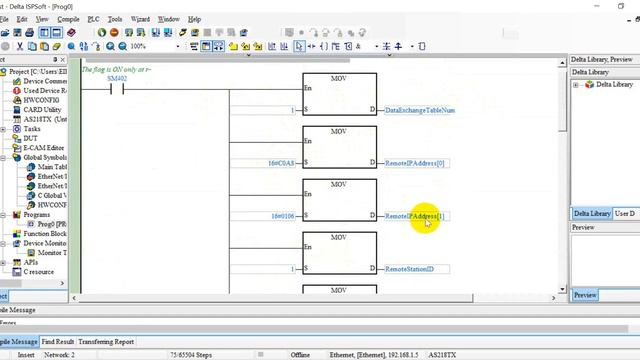
Task: Click the Paste icon
Action: 44,47
